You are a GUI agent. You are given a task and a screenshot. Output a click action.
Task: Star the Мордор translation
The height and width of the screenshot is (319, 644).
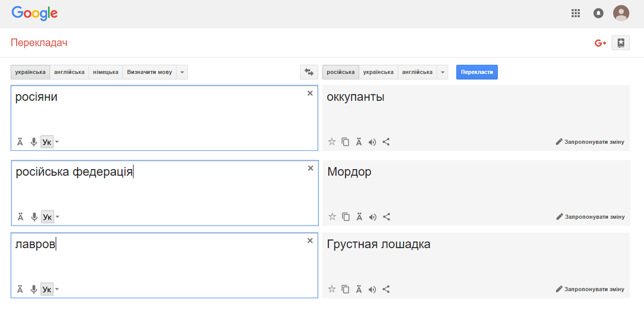pyautogui.click(x=332, y=217)
